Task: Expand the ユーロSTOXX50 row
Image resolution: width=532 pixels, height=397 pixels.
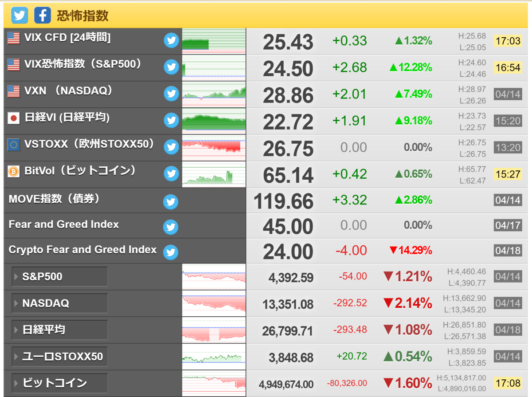Action: pyautogui.click(x=60, y=357)
